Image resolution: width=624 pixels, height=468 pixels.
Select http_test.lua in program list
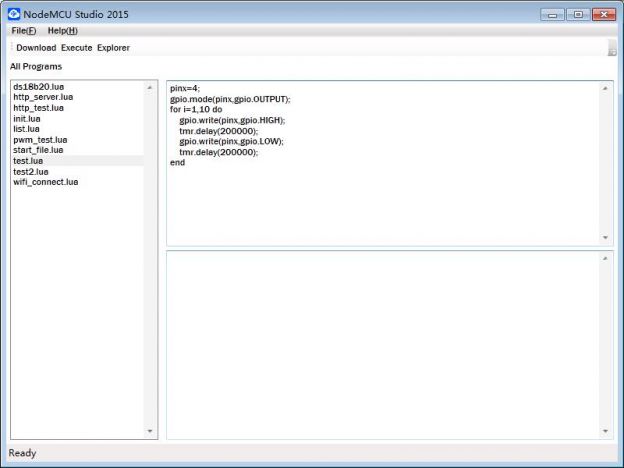click(38, 108)
